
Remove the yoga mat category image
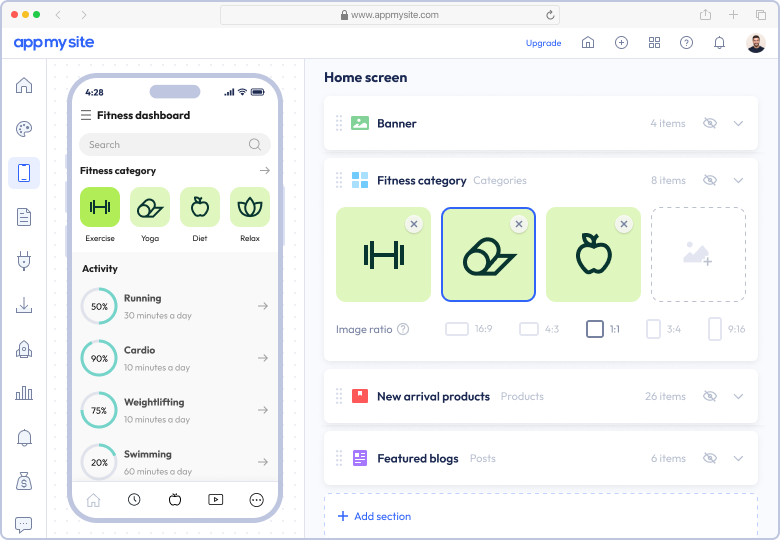pyautogui.click(x=519, y=224)
